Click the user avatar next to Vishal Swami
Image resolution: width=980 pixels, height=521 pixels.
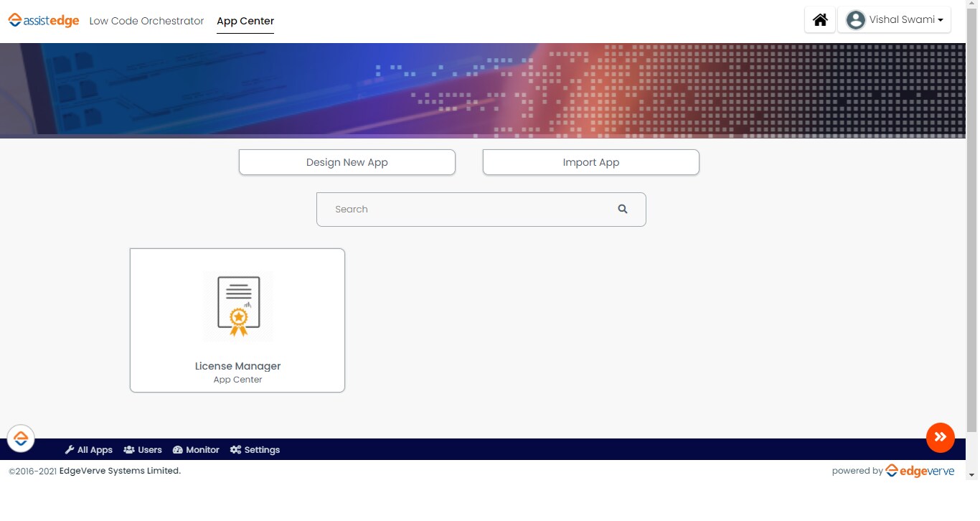pyautogui.click(x=855, y=19)
